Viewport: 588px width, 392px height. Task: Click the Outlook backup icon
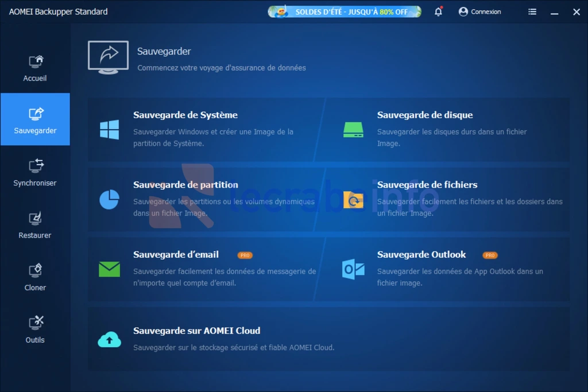[x=353, y=269]
